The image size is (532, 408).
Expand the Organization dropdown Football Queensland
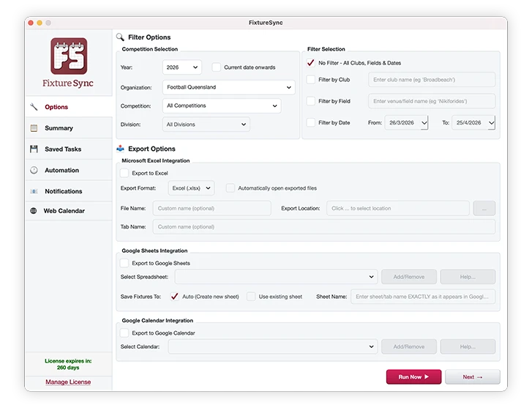228,87
